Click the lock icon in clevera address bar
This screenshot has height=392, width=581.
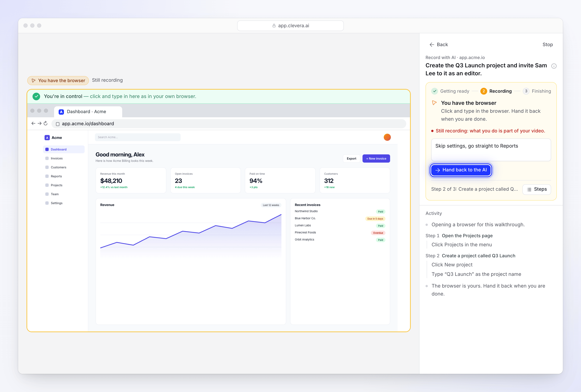[274, 26]
